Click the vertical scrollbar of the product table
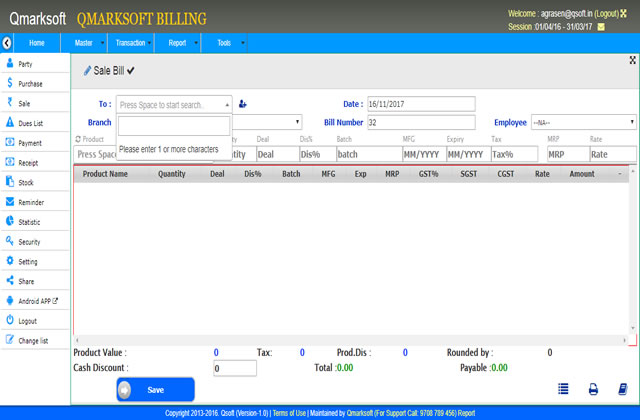Viewport: 640px width, 420px height. [633, 249]
